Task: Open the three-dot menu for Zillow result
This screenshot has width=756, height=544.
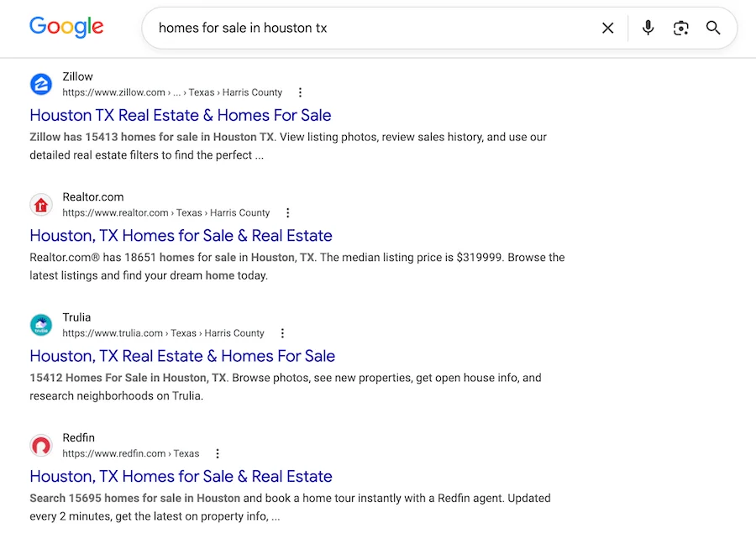Action: 301,92
